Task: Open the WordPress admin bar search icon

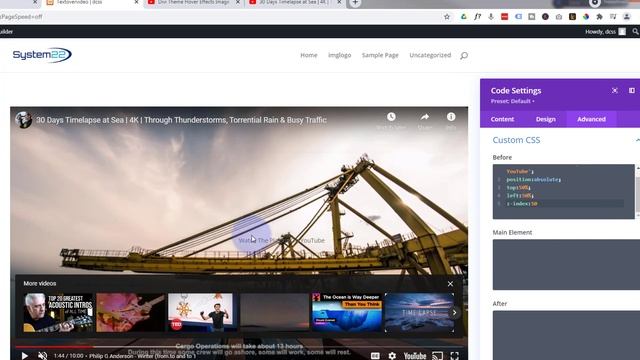Action: [x=636, y=31]
